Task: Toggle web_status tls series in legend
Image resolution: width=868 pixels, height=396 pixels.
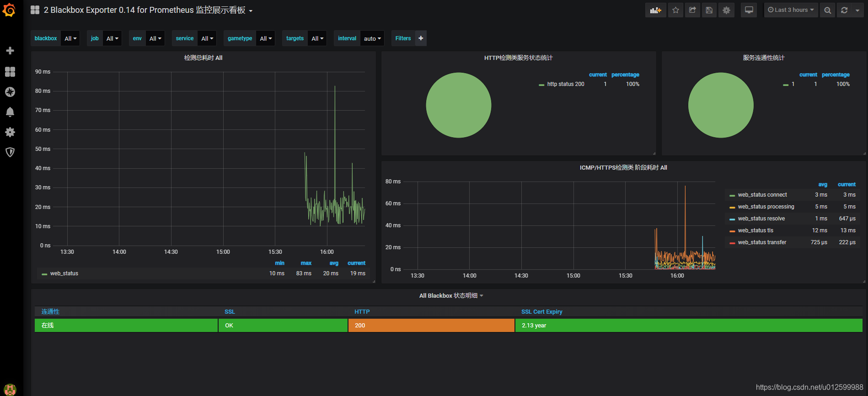Action: point(755,230)
